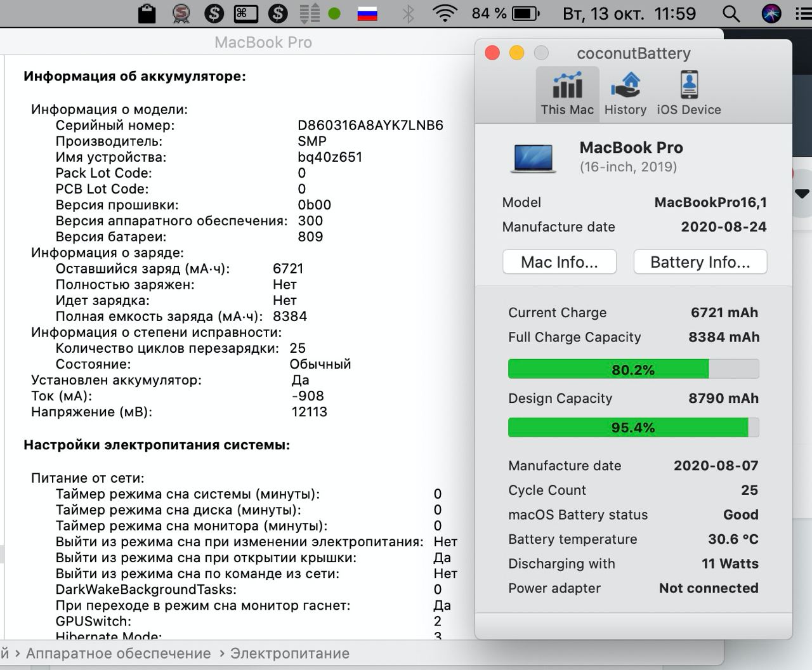Switch to the History tab
The image size is (812, 670).
click(x=625, y=93)
